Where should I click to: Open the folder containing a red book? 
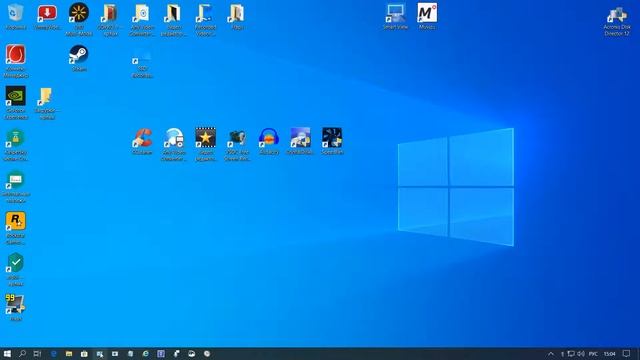click(x=111, y=13)
